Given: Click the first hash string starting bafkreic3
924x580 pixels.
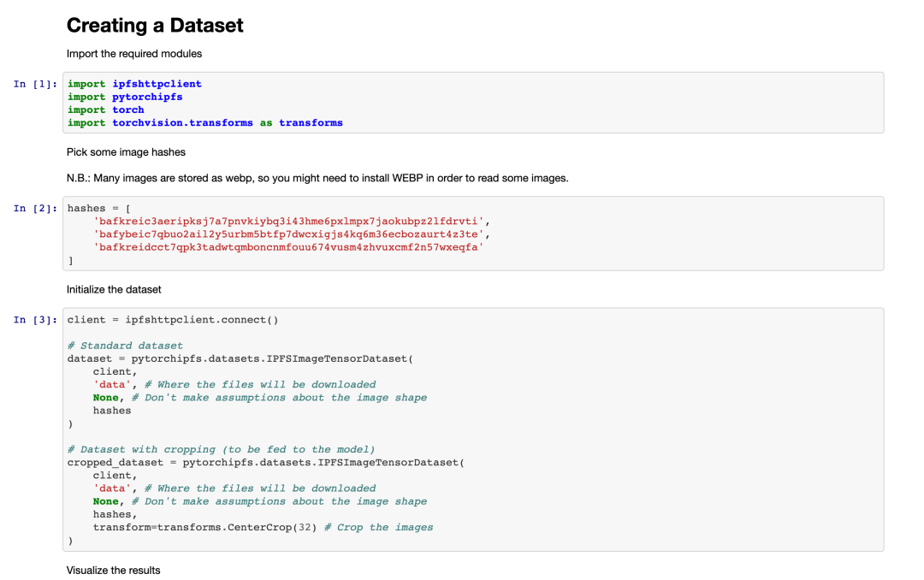Looking at the screenshot, I should [289, 222].
